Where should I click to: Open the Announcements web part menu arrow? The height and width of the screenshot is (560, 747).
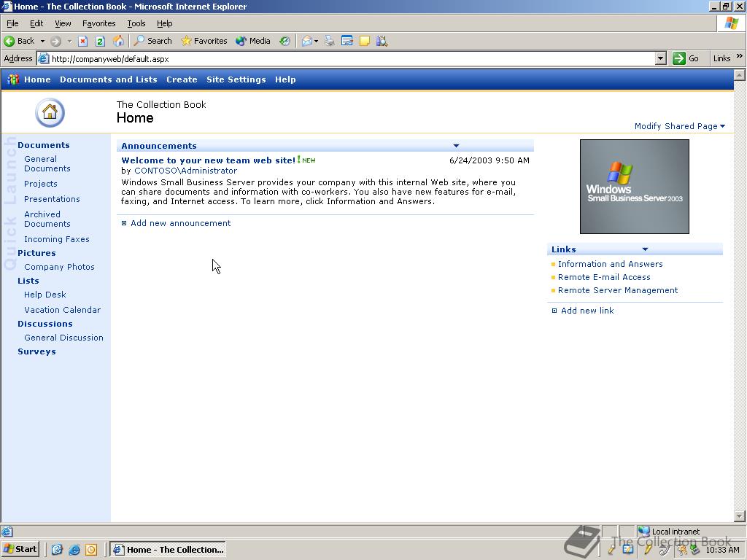point(456,146)
